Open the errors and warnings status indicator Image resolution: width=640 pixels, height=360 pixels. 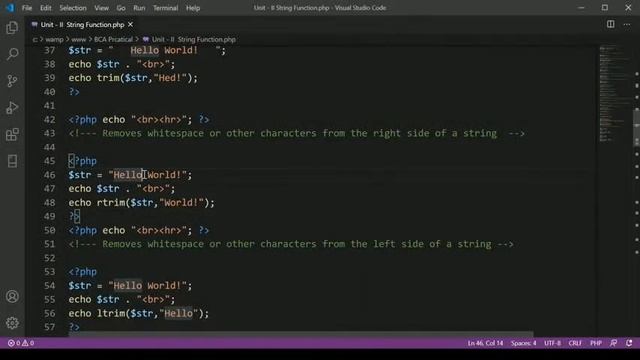pos(21,343)
